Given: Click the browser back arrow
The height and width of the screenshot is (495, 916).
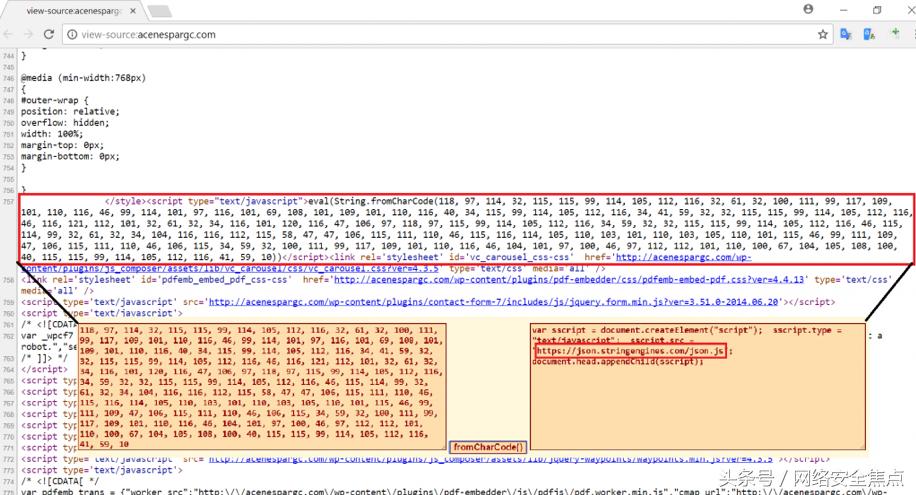Looking at the screenshot, I should (x=8, y=34).
